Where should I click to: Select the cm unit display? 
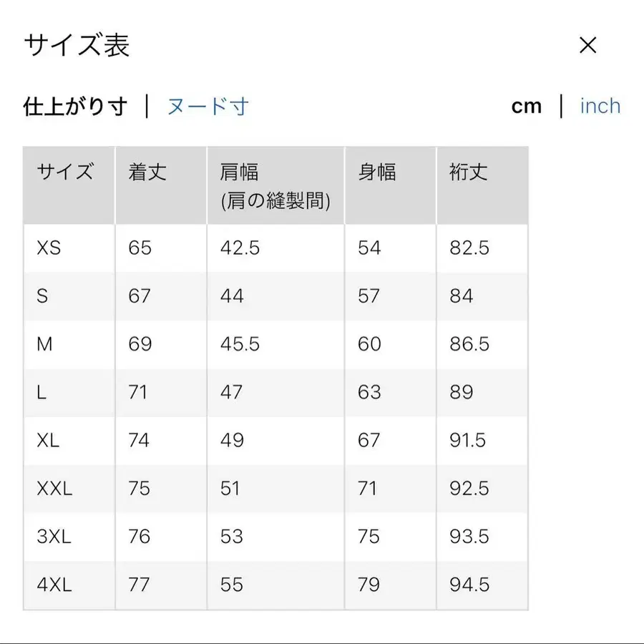(528, 105)
